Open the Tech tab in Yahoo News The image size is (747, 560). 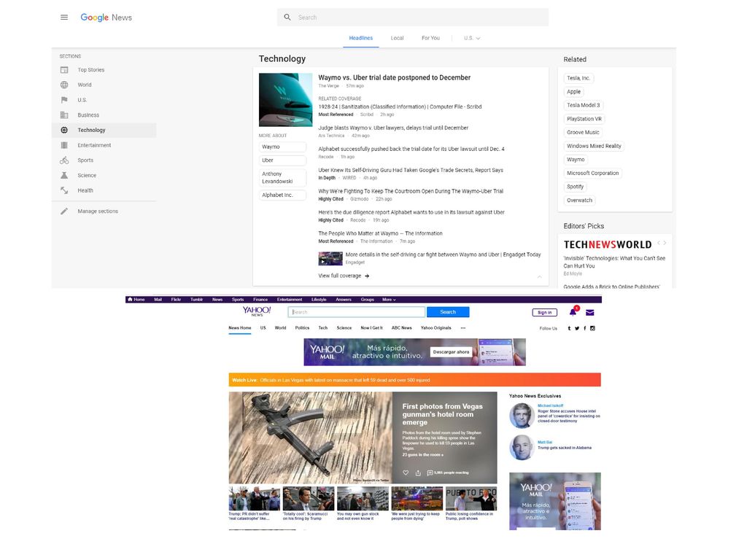(323, 327)
